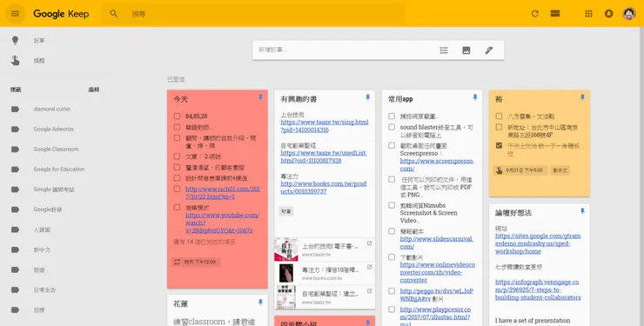Check the sound blaster item
The width and height of the screenshot is (644, 326).
pyautogui.click(x=392, y=127)
